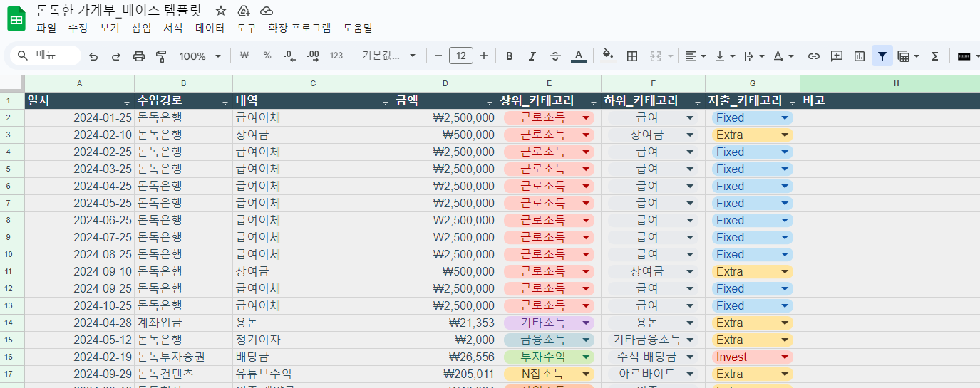Screen dimensions: 980x388
Task: Click the functions sigma icon
Action: coord(934,56)
